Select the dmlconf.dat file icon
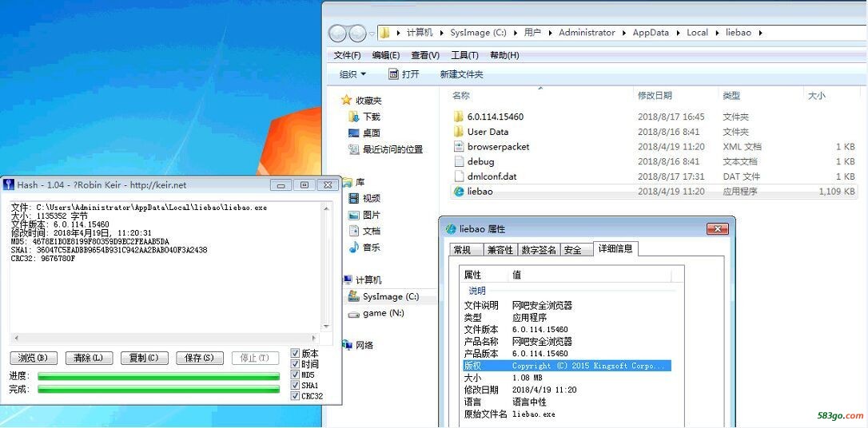868x428 pixels. point(458,176)
